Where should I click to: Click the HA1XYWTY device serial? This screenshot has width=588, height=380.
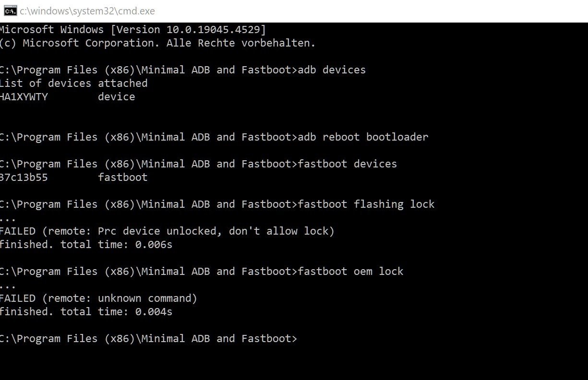click(24, 97)
